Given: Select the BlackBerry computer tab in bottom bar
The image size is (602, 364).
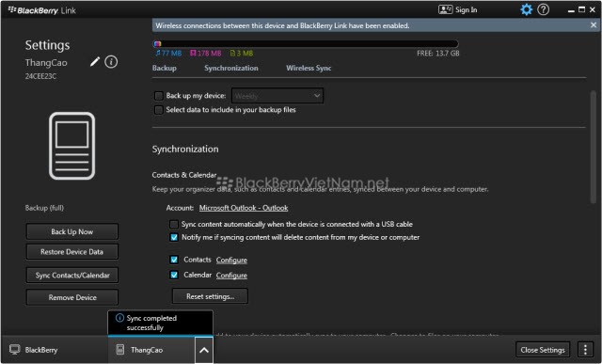Looking at the screenshot, I should tap(54, 350).
